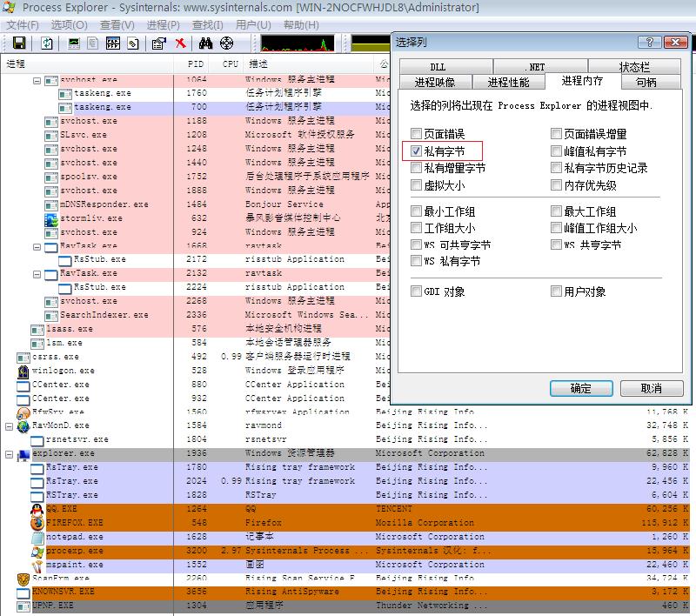Check the 用户对象 checkbox
Screen dimensions: 696x616
tap(556, 291)
